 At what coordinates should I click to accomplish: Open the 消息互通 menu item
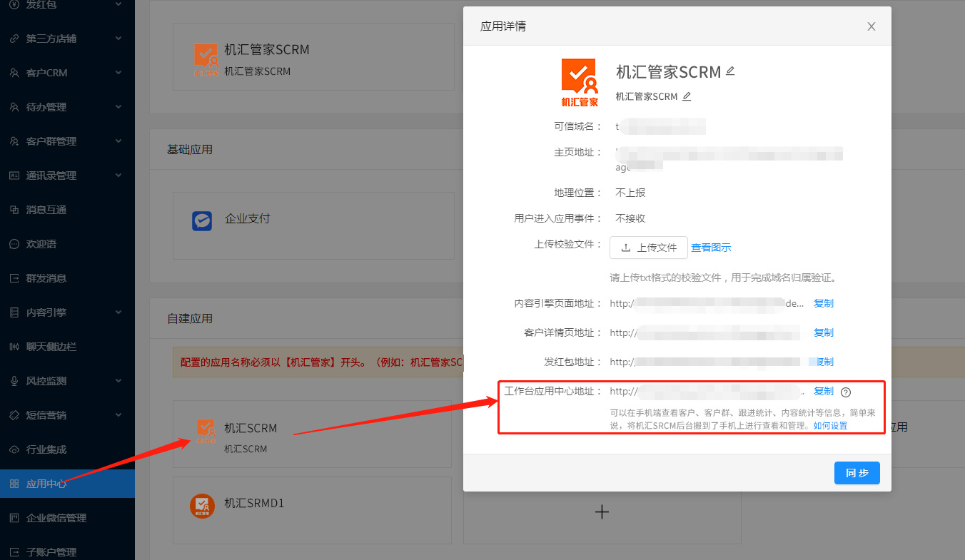click(x=67, y=210)
